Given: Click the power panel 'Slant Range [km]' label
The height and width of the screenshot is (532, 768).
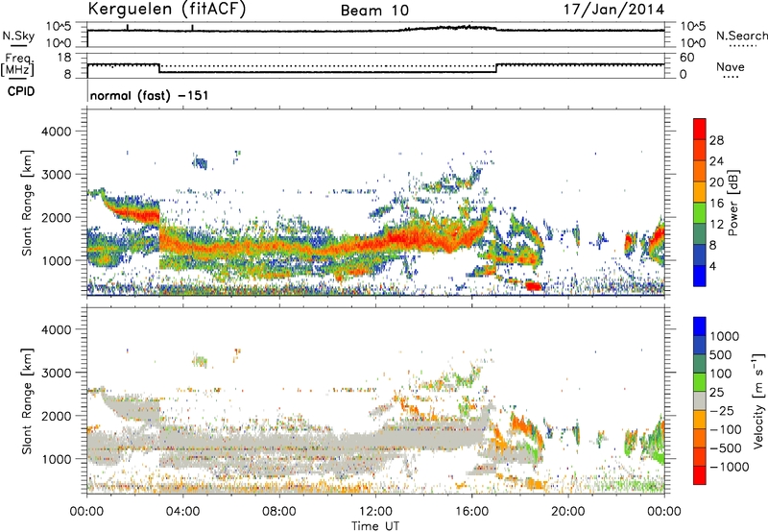Looking at the screenshot, I should (27, 203).
